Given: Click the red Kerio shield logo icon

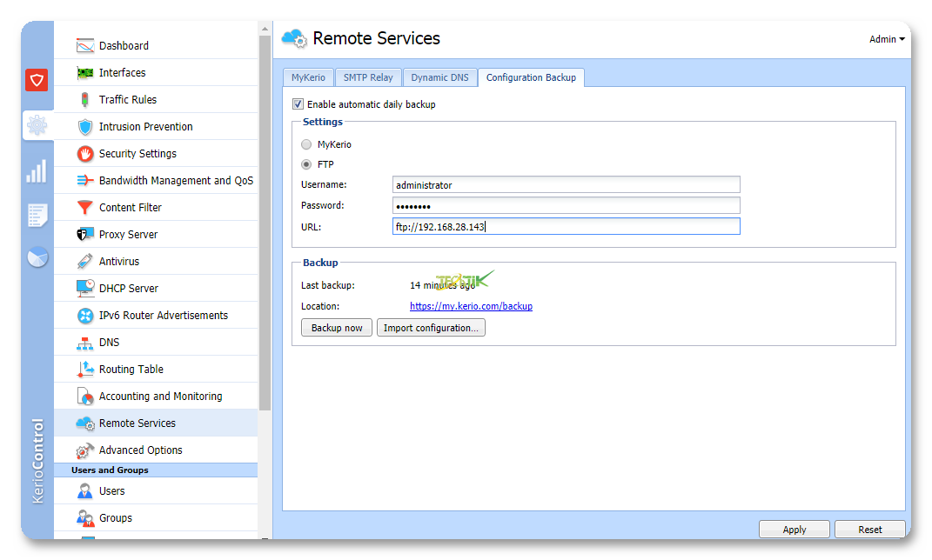Looking at the screenshot, I should 37,81.
